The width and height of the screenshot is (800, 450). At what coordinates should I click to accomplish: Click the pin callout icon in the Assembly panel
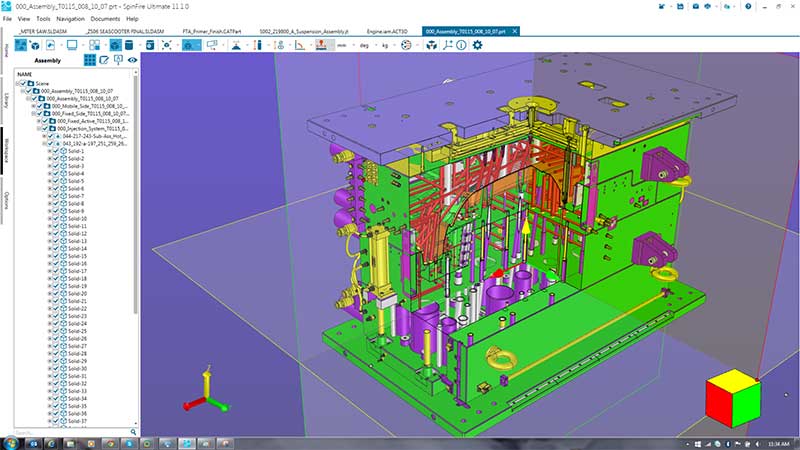118,60
